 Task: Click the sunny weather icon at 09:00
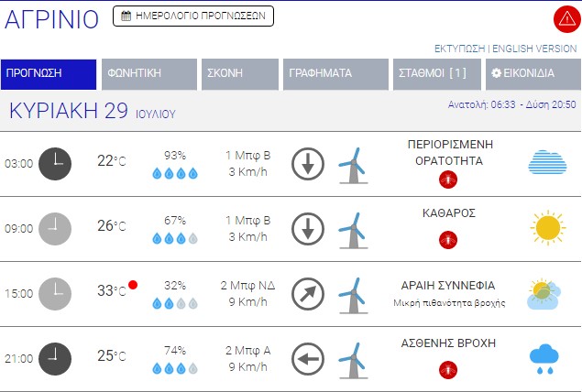coord(547,227)
